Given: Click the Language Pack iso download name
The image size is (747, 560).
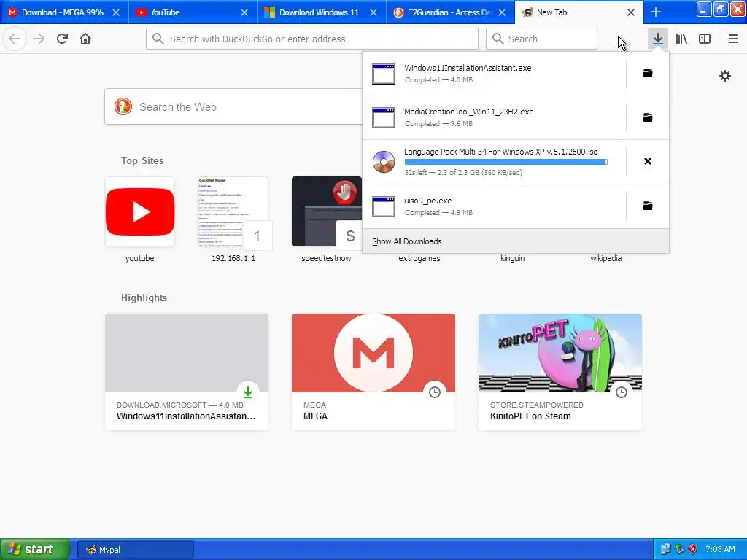Looking at the screenshot, I should [500, 152].
